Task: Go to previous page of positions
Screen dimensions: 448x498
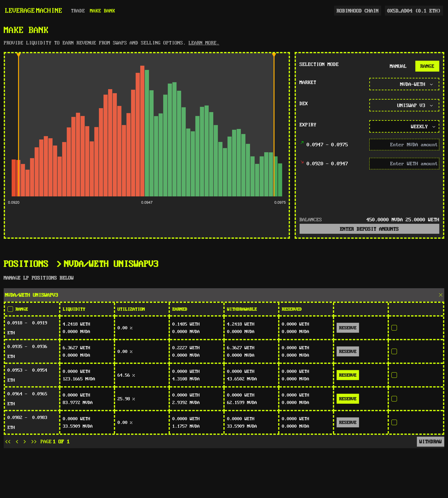Action: pyautogui.click(x=17, y=442)
